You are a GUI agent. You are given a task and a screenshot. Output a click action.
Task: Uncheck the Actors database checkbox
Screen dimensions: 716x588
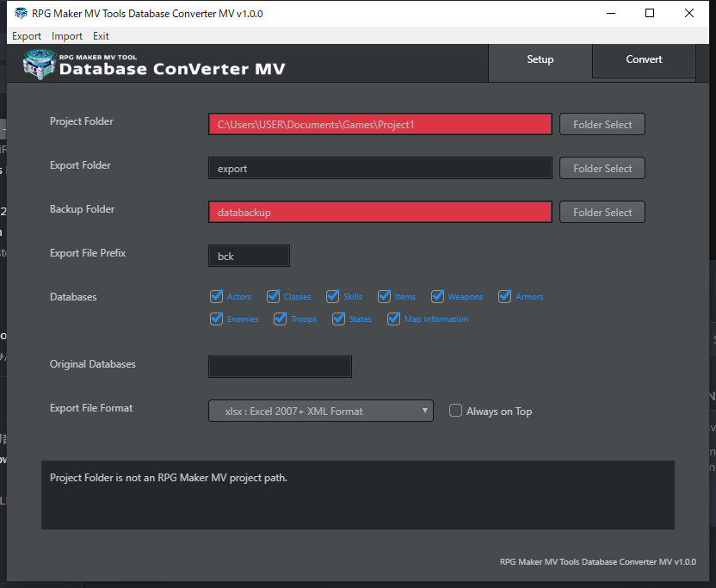point(216,296)
